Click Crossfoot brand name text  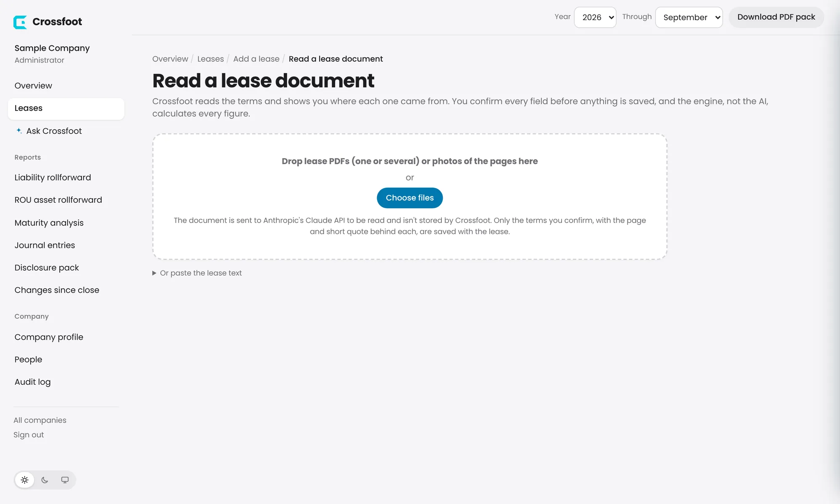pos(57,22)
